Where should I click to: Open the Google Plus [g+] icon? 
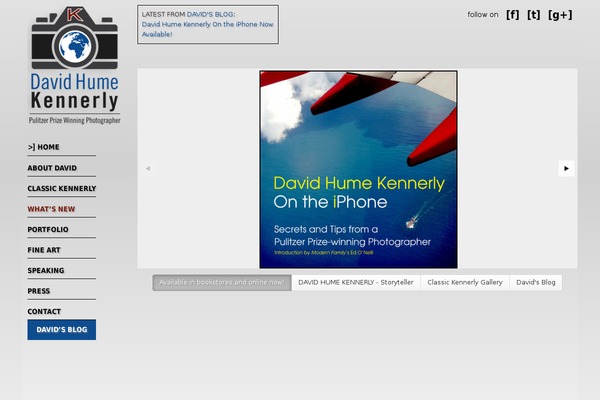coord(560,15)
